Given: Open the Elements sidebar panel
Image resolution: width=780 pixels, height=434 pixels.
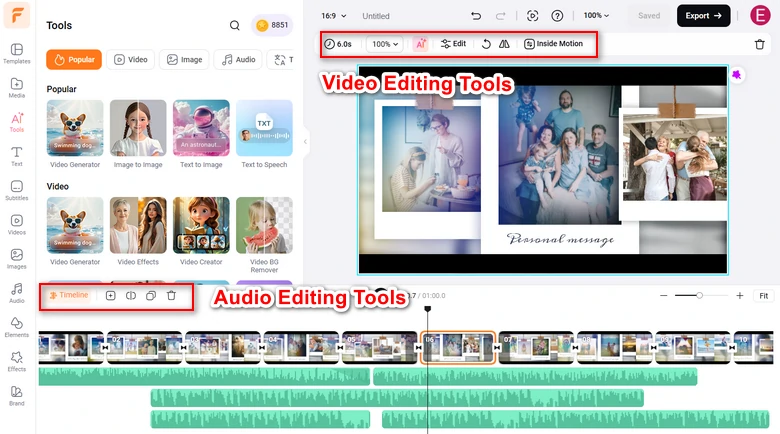Looking at the screenshot, I should pos(17,327).
